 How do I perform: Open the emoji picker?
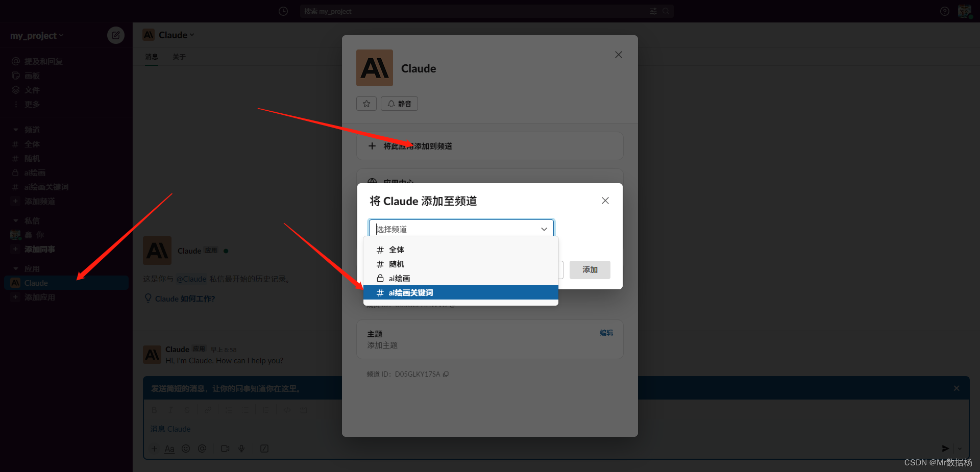pos(186,449)
